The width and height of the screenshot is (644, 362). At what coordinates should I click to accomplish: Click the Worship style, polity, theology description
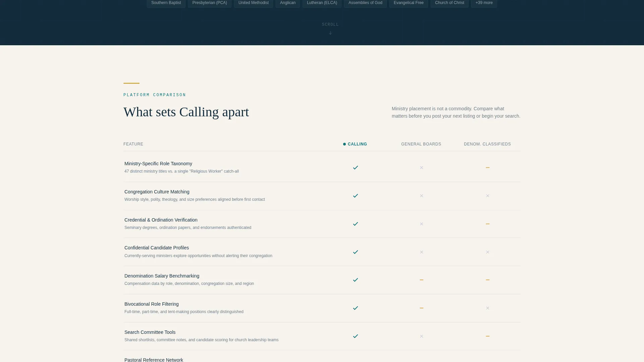pyautogui.click(x=195, y=199)
